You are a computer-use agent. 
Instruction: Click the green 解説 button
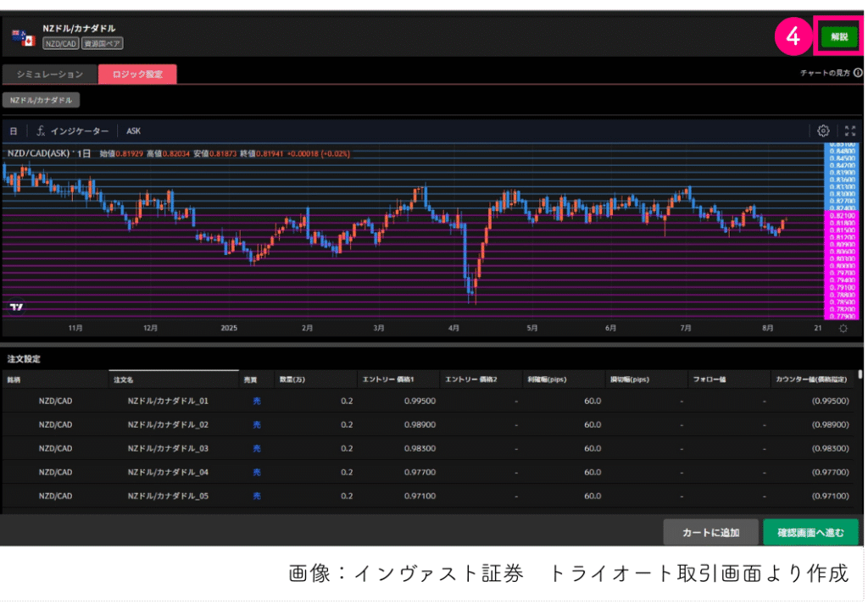coord(839,36)
